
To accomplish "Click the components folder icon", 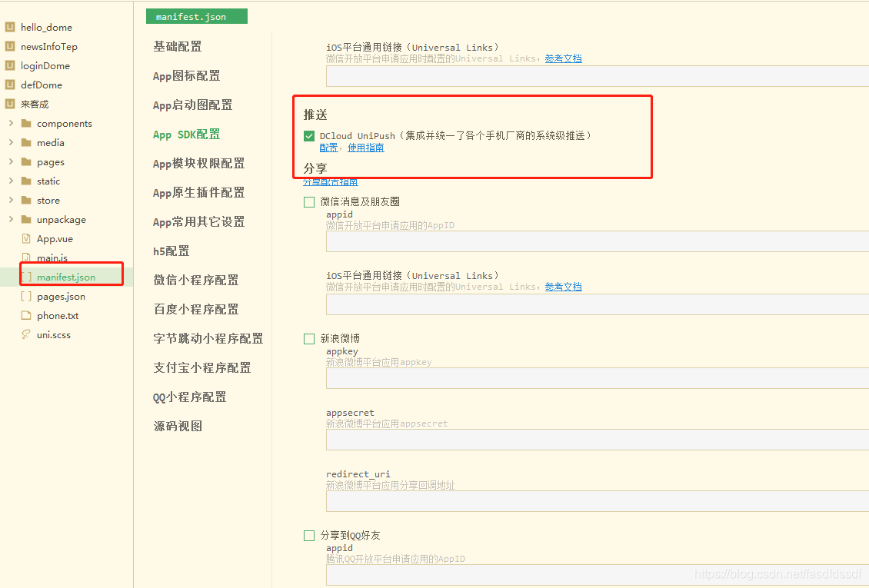I will [x=26, y=123].
